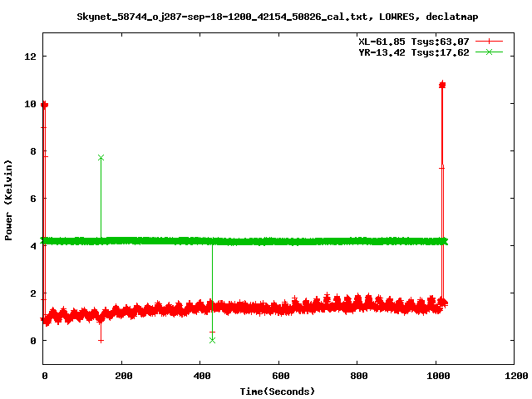This screenshot has height=399, width=532.
Task: Click the green spike marker near 7.7 Kelvin
Action: coord(101,158)
